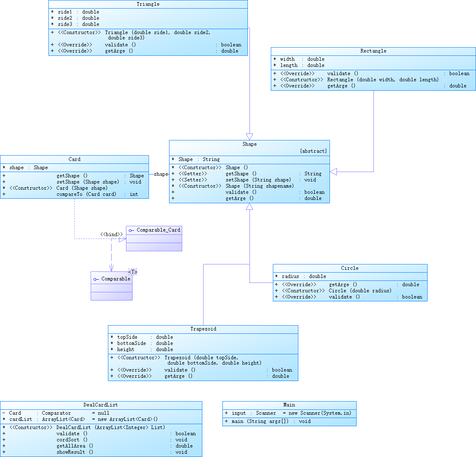Click the Circle class title
This screenshot has width=476, height=457.
click(x=350, y=268)
